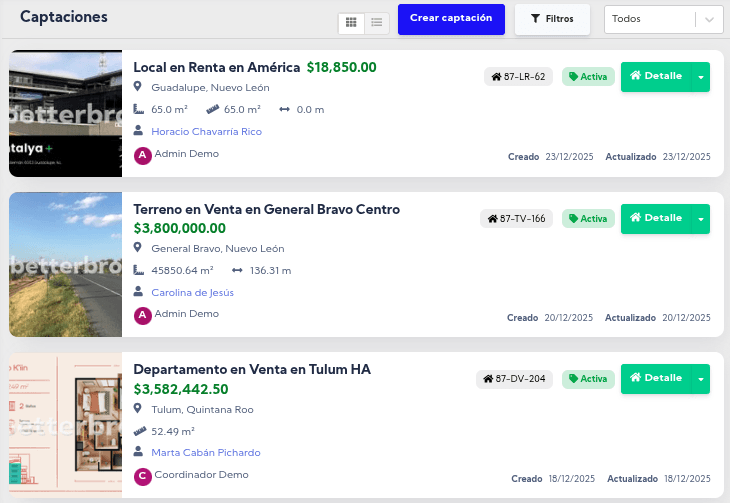730x503 pixels.
Task: Switch to list view layout
Action: pos(377,21)
